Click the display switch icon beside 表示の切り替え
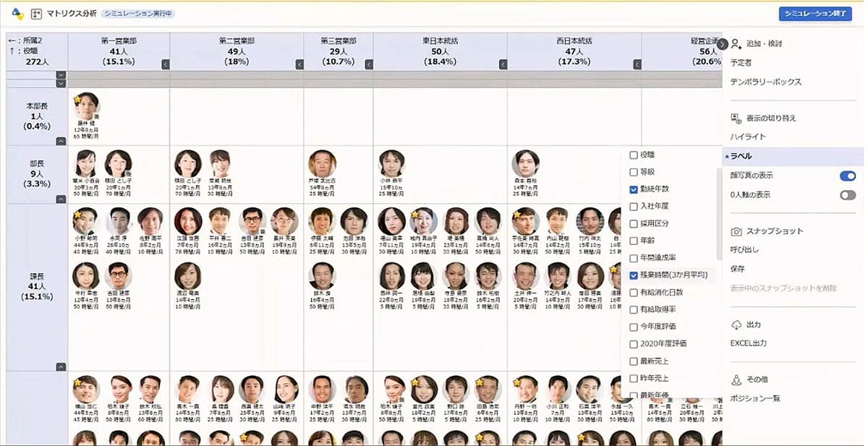Screen dimensions: 868x446 tap(736, 118)
